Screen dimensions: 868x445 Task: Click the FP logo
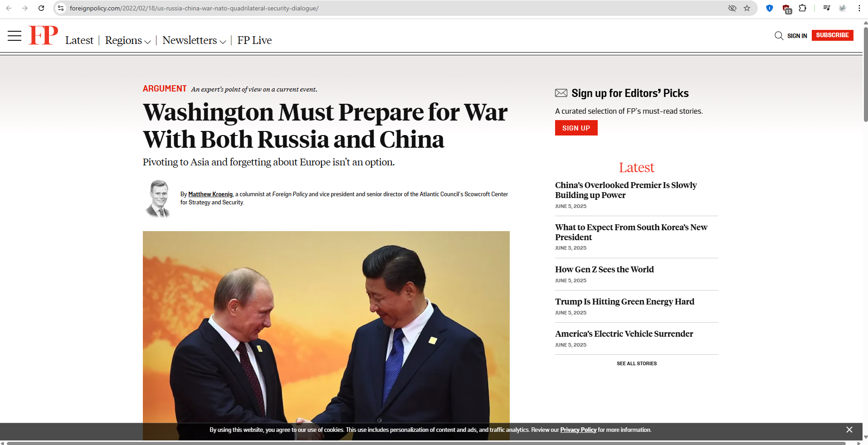coord(44,35)
